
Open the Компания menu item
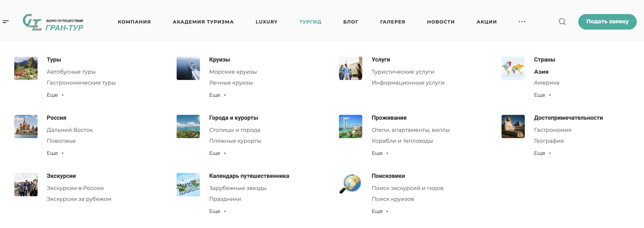pos(134,22)
